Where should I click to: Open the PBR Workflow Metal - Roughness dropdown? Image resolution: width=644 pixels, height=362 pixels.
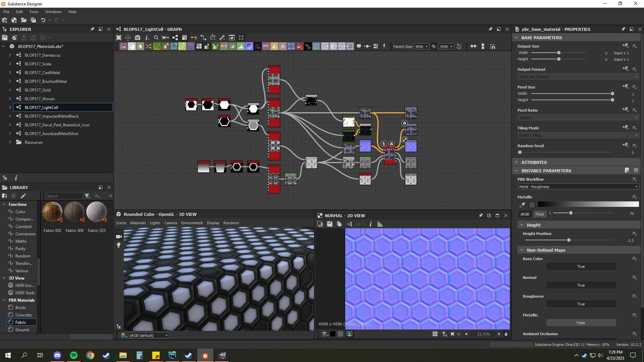[x=578, y=187]
